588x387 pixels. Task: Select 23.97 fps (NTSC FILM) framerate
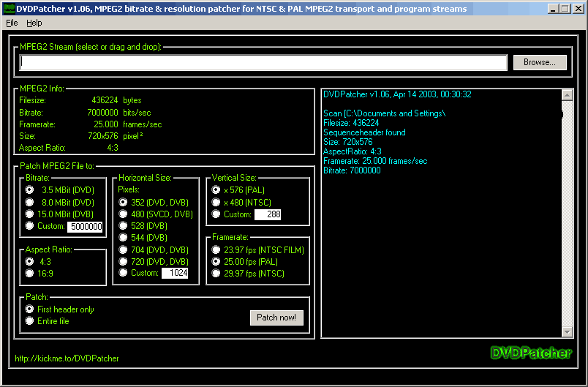216,249
